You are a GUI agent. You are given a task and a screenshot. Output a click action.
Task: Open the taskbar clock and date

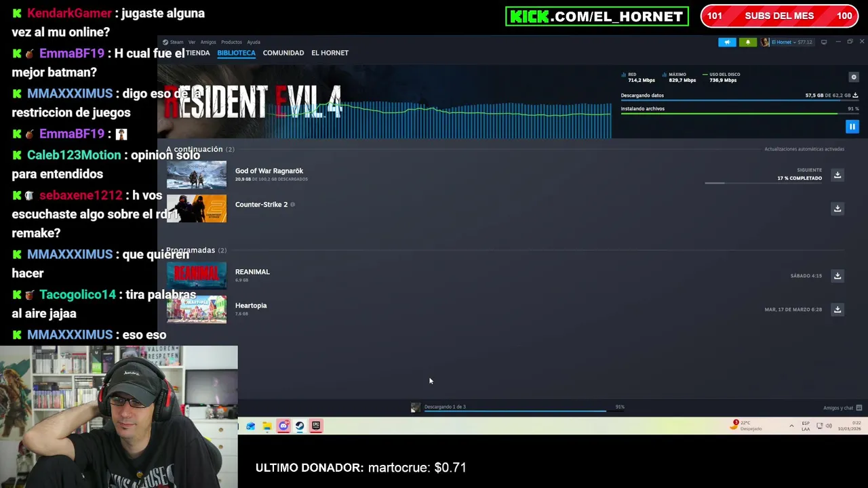(x=851, y=426)
